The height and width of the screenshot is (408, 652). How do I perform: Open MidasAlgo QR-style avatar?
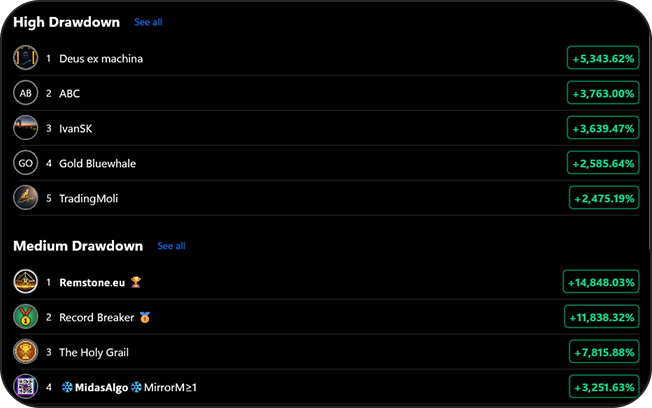(25, 387)
